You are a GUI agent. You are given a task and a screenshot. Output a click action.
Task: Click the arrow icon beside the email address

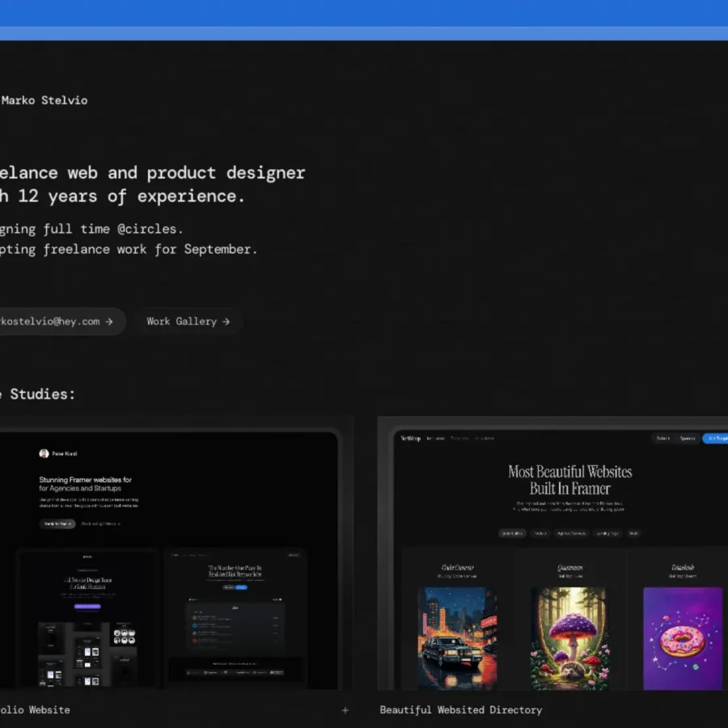[x=109, y=321]
